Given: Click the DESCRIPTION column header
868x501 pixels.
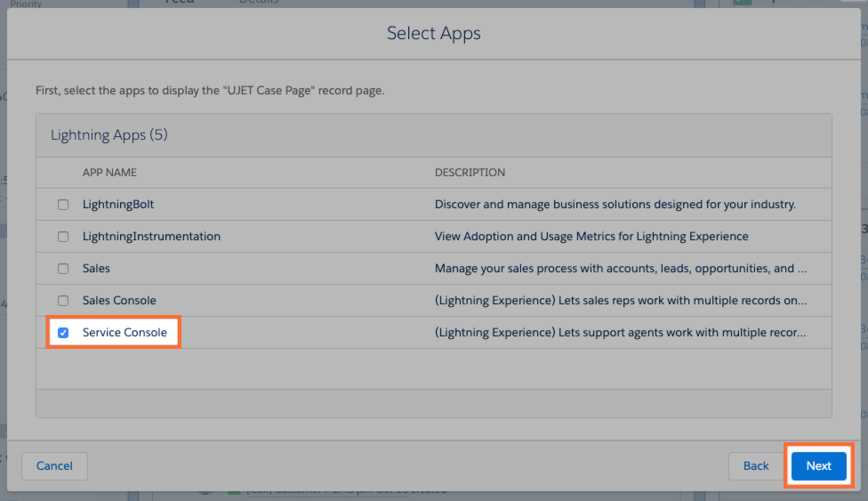Looking at the screenshot, I should [470, 173].
